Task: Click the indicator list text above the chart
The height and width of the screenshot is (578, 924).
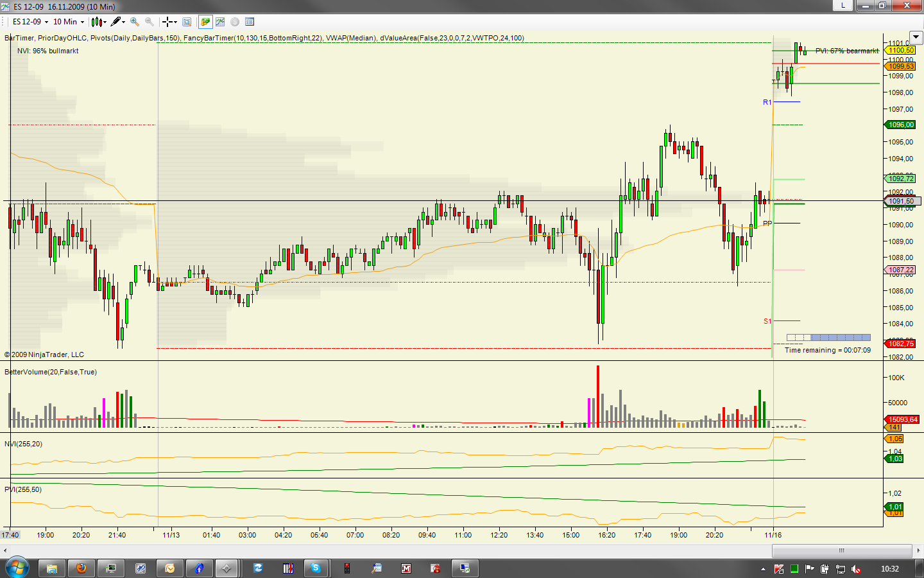Action: [x=264, y=38]
